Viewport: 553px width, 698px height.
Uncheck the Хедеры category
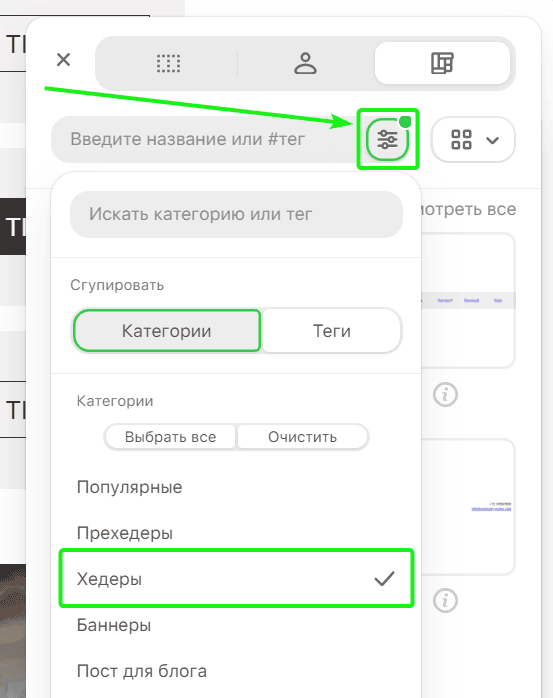(236, 579)
